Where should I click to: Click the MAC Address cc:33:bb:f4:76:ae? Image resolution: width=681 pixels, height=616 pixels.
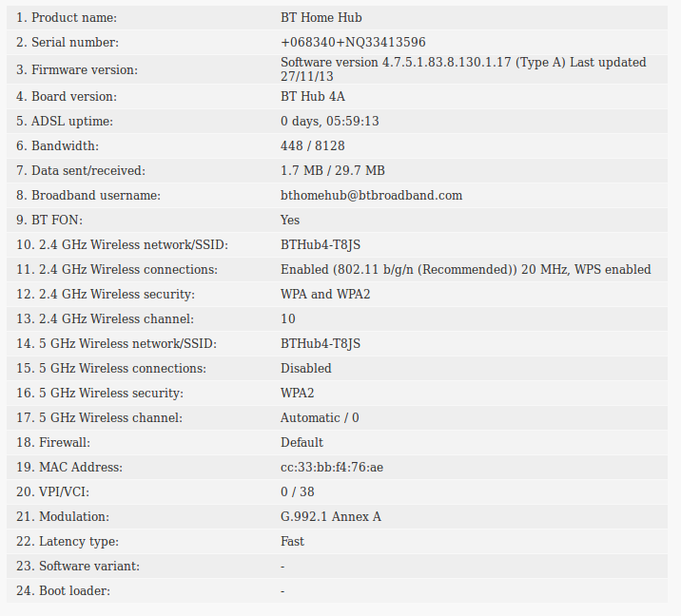tap(332, 468)
